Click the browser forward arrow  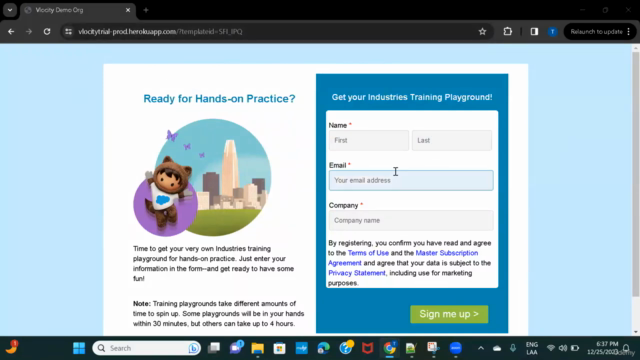[x=29, y=31]
